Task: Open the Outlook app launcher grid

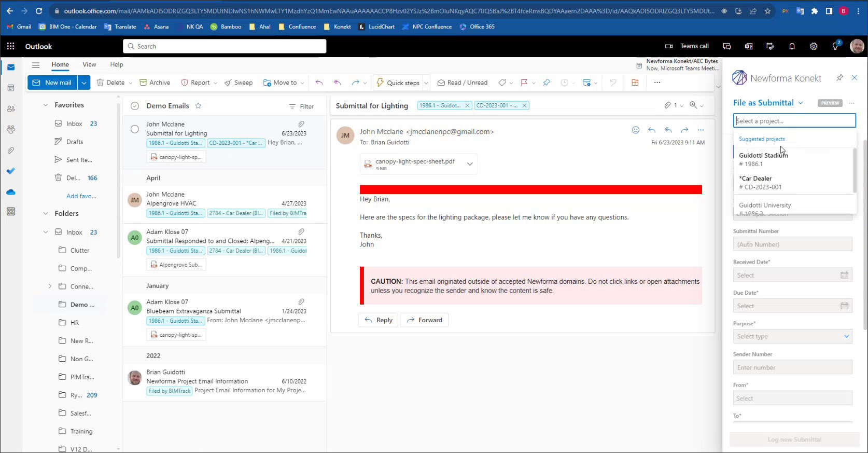Action: click(10, 46)
